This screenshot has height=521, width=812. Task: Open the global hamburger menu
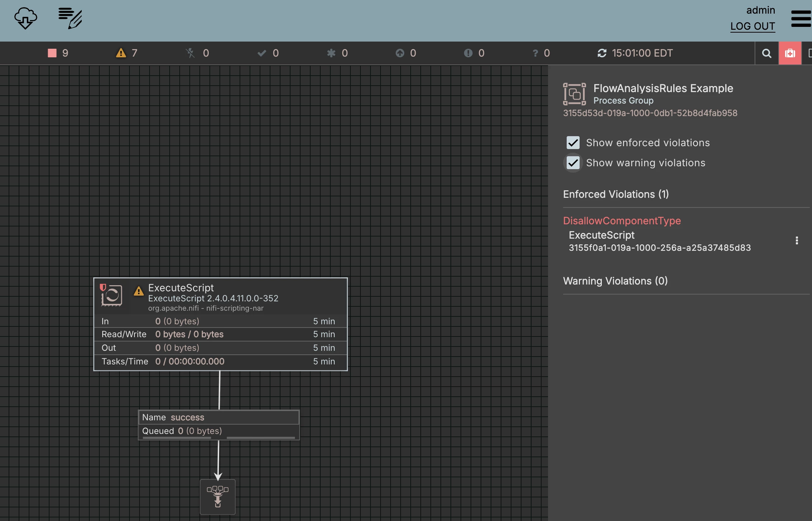tap(801, 19)
